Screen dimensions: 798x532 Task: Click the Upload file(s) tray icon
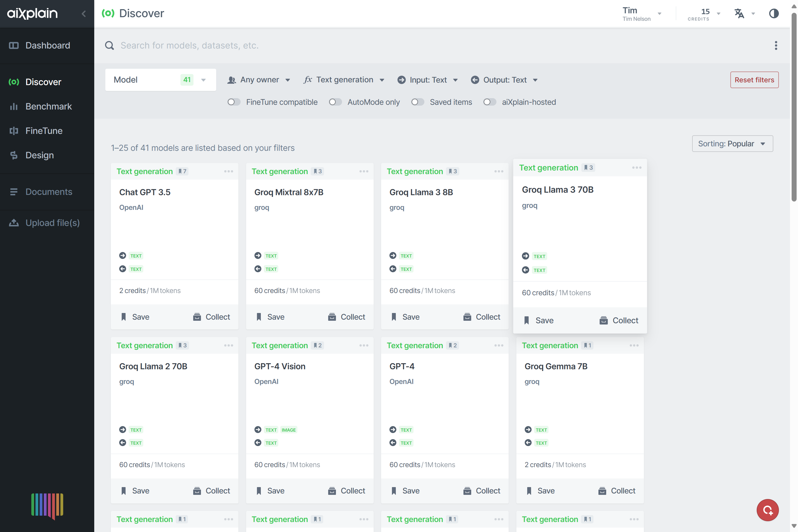[x=14, y=223]
